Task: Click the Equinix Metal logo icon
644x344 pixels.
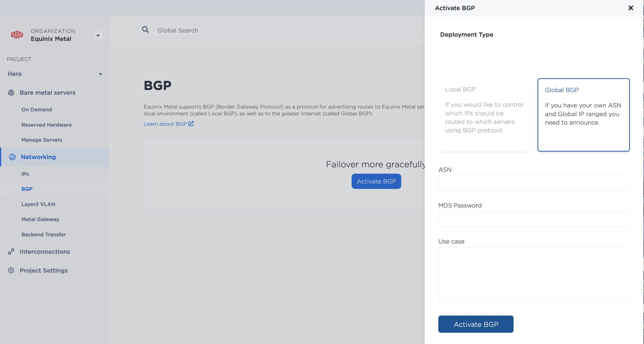Action: click(17, 35)
